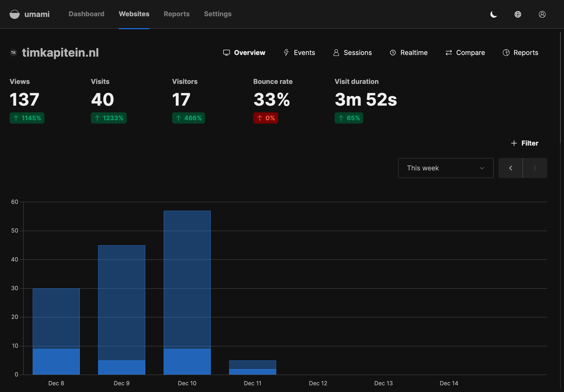The image size is (564, 392).
Task: Select the Sessions person icon
Action: (x=336, y=52)
